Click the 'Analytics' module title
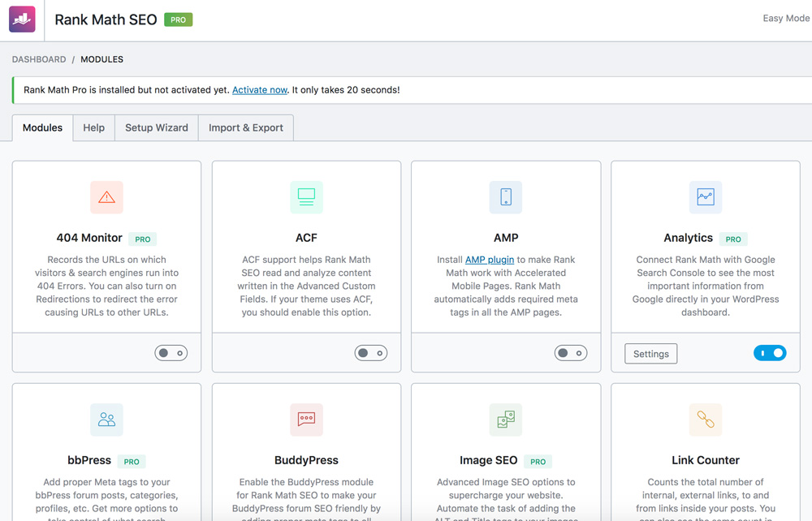 tap(689, 238)
